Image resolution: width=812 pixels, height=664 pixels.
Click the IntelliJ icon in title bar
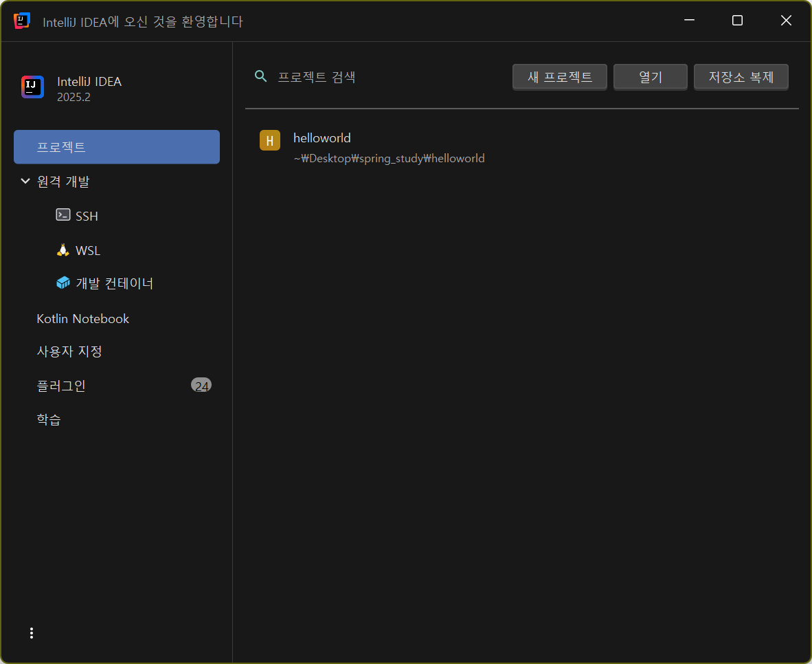[x=22, y=21]
